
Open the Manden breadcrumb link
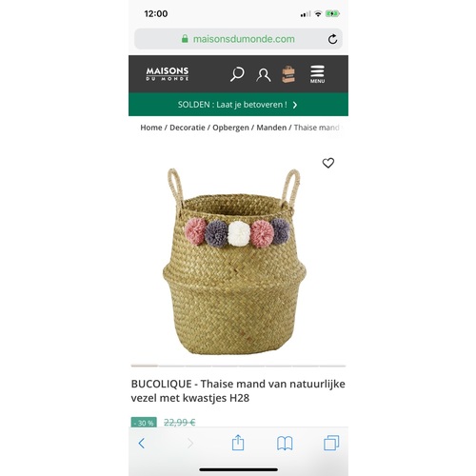[271, 128]
